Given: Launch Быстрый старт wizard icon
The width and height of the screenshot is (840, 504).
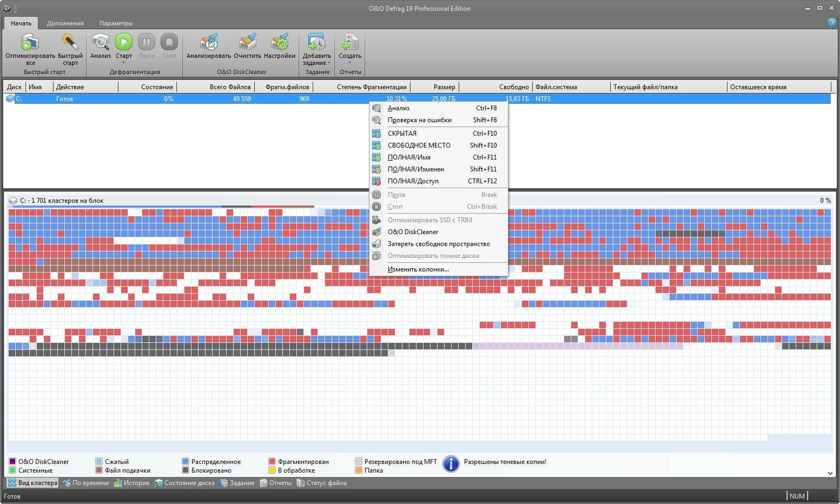Looking at the screenshot, I should (70, 42).
